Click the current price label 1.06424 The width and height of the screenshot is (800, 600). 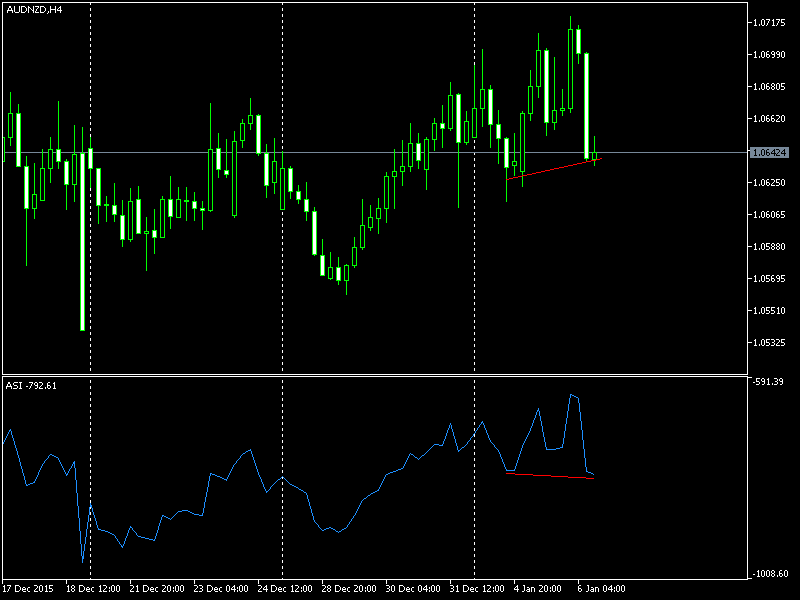pyautogui.click(x=770, y=153)
